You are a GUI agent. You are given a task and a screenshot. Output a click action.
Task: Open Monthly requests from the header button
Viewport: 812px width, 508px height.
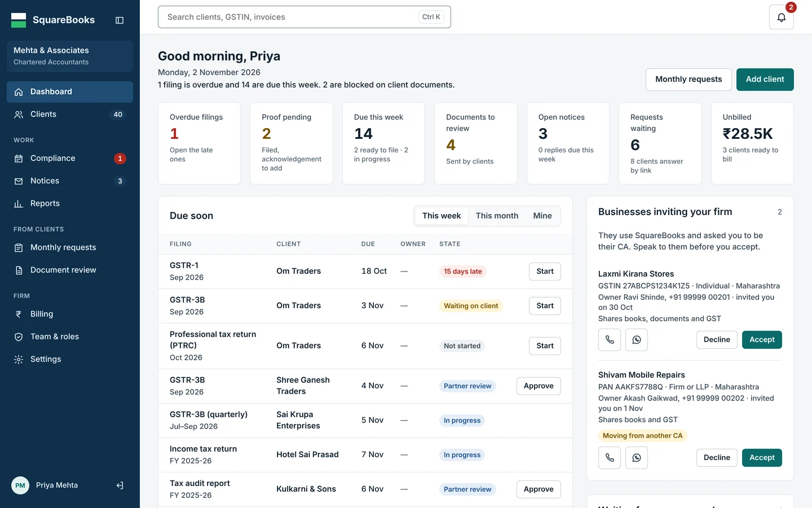click(689, 80)
